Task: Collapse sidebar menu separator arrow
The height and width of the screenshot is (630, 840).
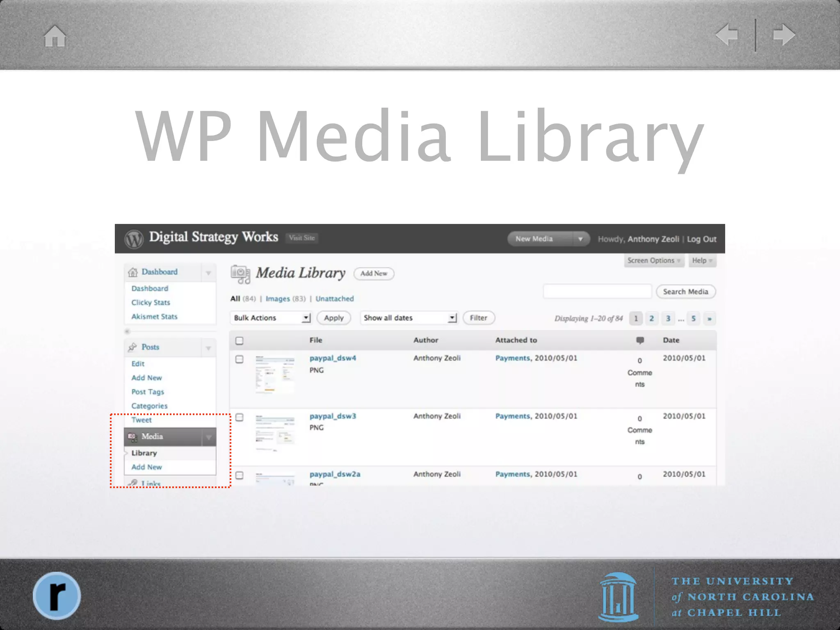Action: pyautogui.click(x=127, y=331)
